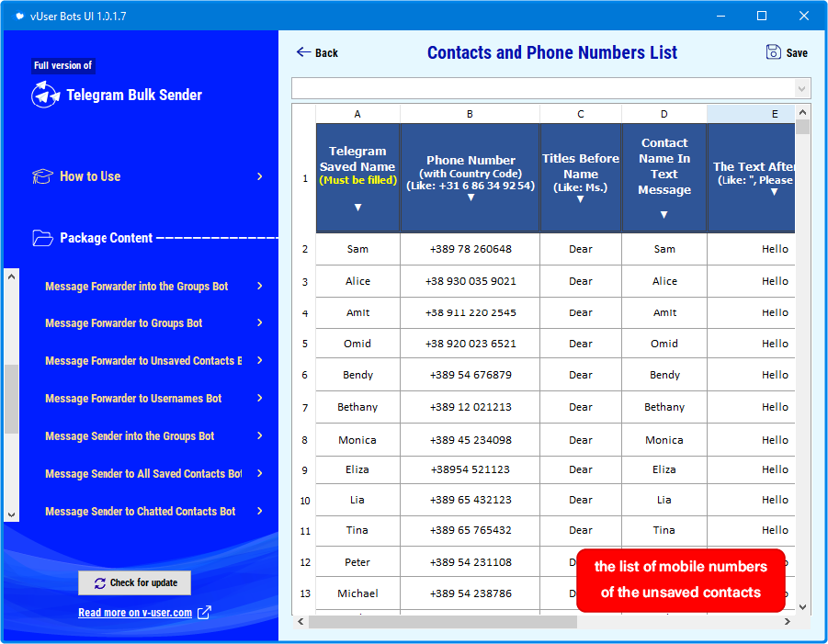Viewport: 828px width, 644px height.
Task: Click the Titles Before Name header cell
Action: click(x=581, y=178)
